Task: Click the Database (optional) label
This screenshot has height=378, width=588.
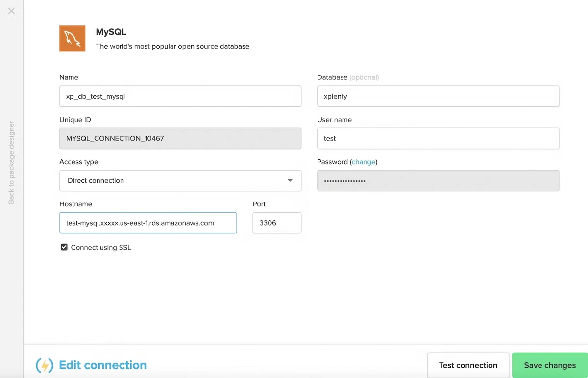Action: [348, 77]
